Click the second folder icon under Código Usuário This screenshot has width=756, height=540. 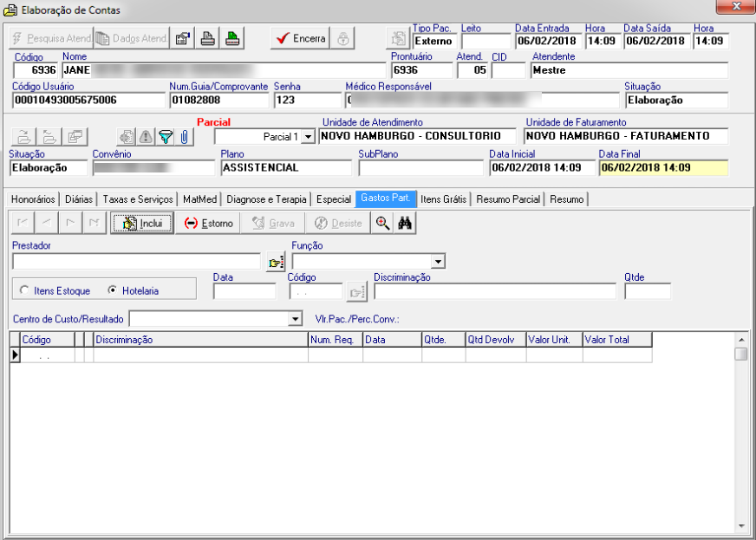(x=49, y=137)
